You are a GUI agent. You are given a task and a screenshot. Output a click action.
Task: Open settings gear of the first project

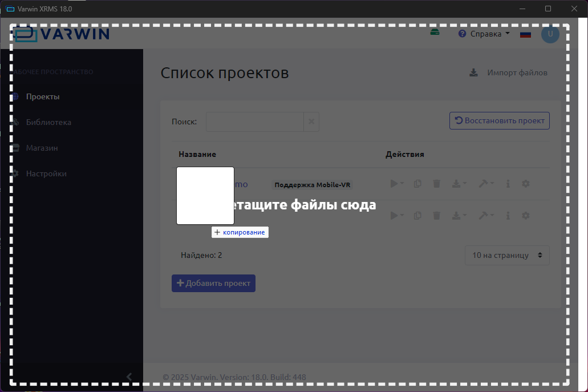click(526, 184)
